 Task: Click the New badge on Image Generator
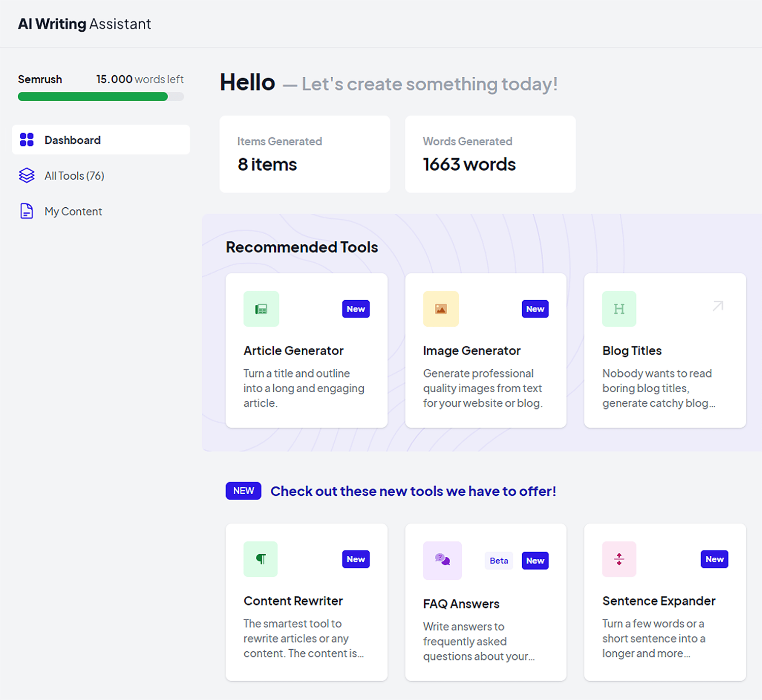535,309
